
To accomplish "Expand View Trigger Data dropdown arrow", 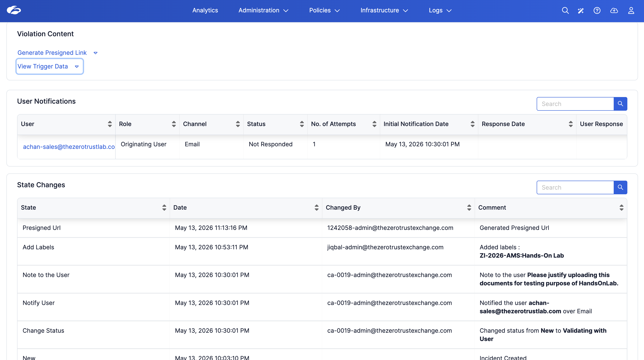I will [77, 67].
